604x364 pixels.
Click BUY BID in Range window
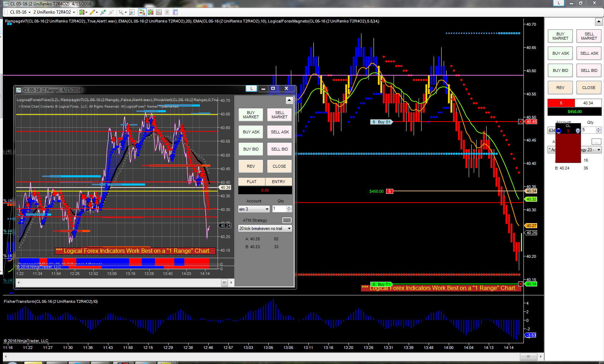pos(251,149)
